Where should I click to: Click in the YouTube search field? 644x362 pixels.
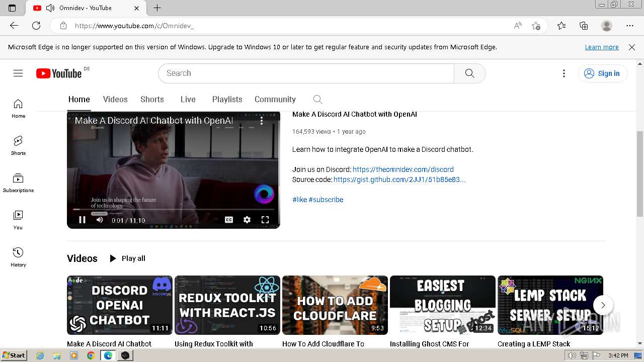[306, 73]
